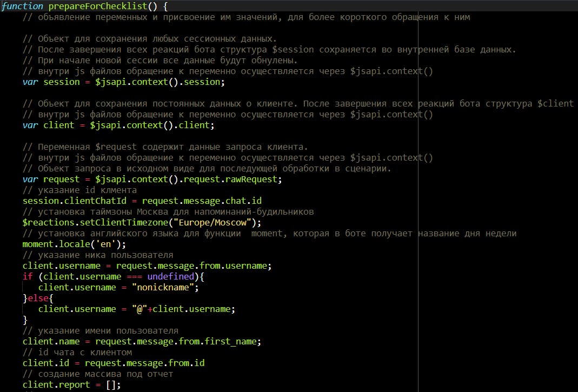Click the "nonickname" string literal

[163, 287]
